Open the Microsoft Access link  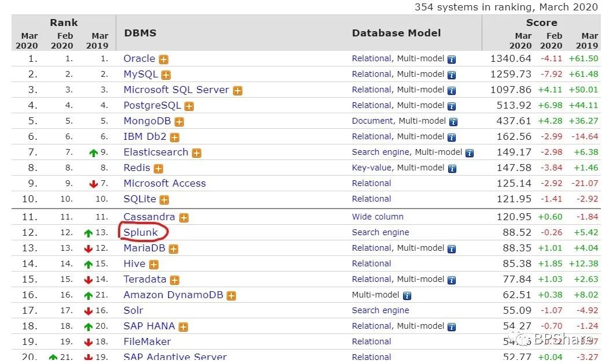point(165,183)
